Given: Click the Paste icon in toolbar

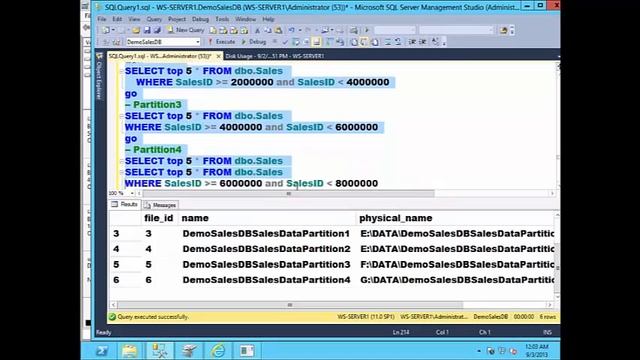Looking at the screenshot, I should [278, 30].
